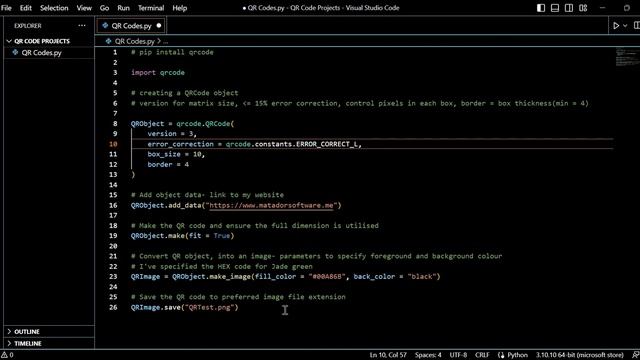
Task: Click the EXPLORER panel title
Action: [x=28, y=26]
